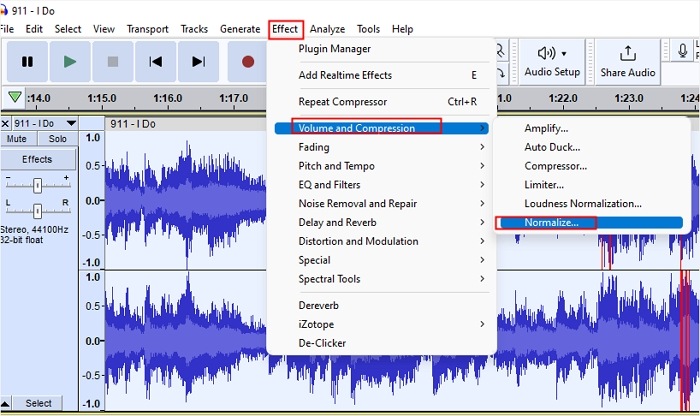
Task: Open the Analyze menu
Action: coord(327,29)
